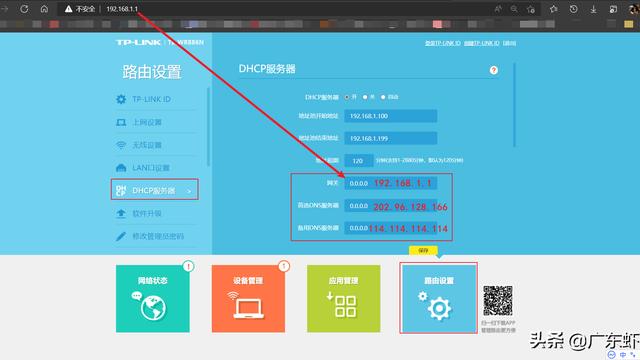Click the 首选DNS服务器 input field
Viewport: 640px width, 360px height.
[391, 206]
